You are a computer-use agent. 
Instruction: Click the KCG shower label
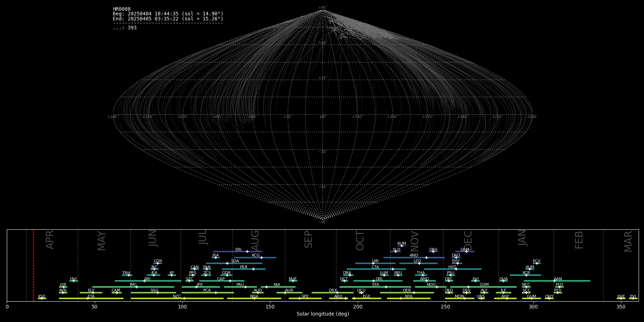256,255
